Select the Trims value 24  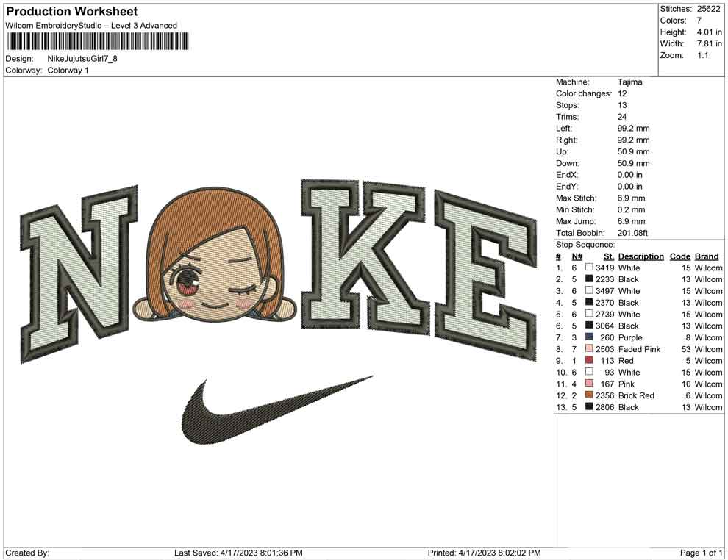[x=622, y=117]
